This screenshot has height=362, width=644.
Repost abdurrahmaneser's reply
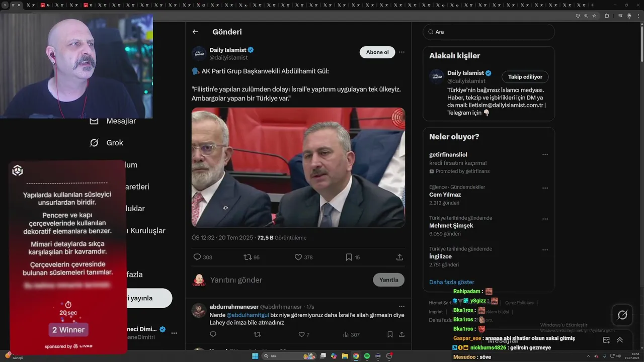(257, 334)
